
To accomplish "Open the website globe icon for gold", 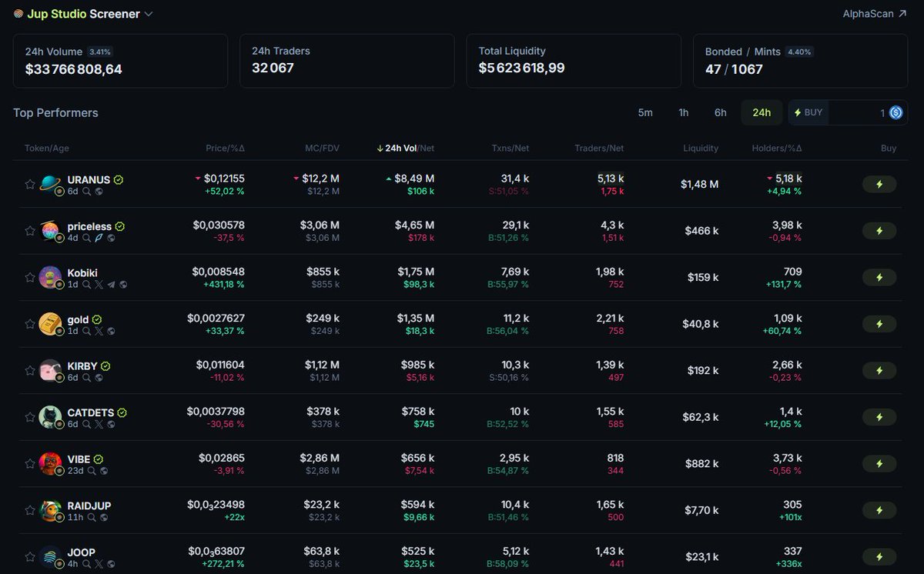I will (x=111, y=332).
